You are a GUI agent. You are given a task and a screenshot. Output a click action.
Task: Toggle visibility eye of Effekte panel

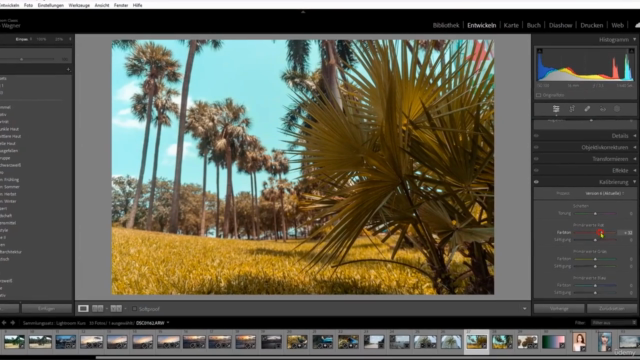(536, 170)
